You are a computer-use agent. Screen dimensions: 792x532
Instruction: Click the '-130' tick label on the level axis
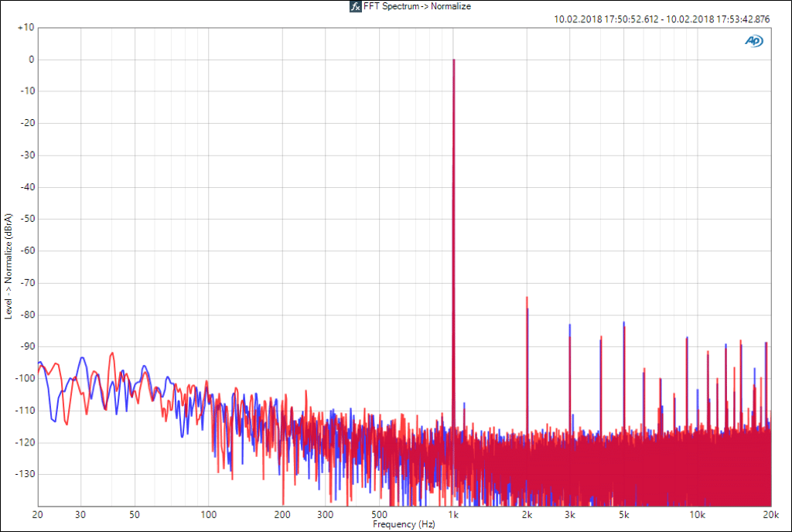26,474
